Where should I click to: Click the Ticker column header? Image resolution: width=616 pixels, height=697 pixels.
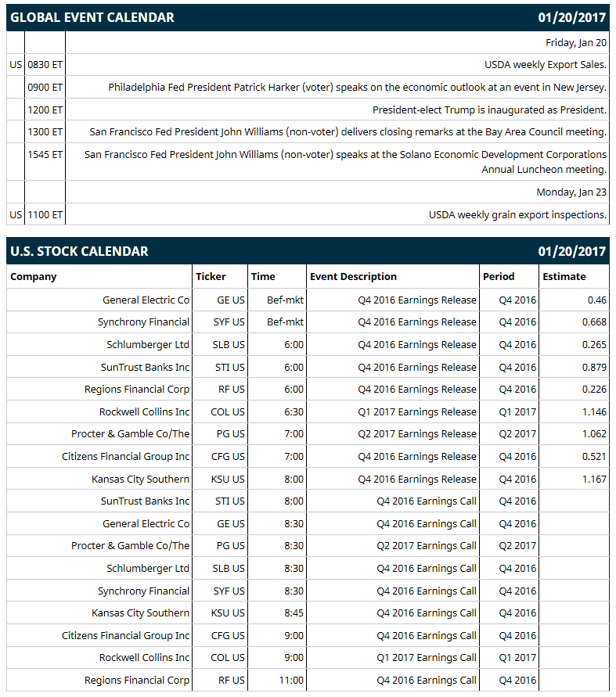pyautogui.click(x=211, y=276)
